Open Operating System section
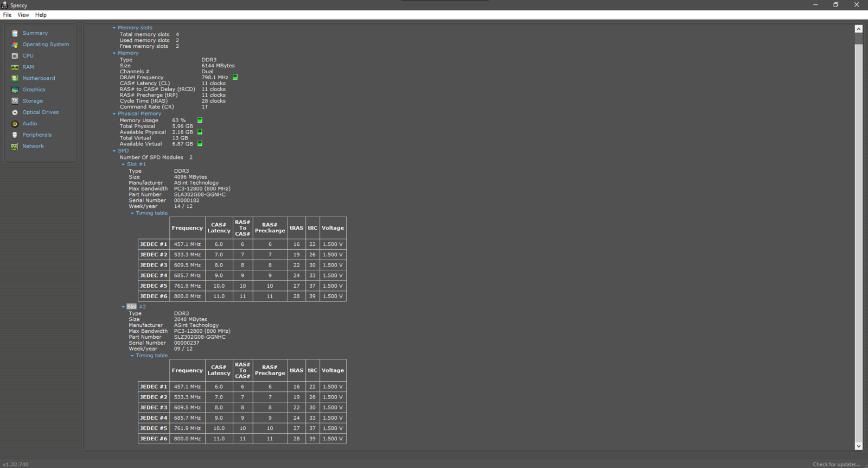This screenshot has width=868, height=468. point(46,45)
